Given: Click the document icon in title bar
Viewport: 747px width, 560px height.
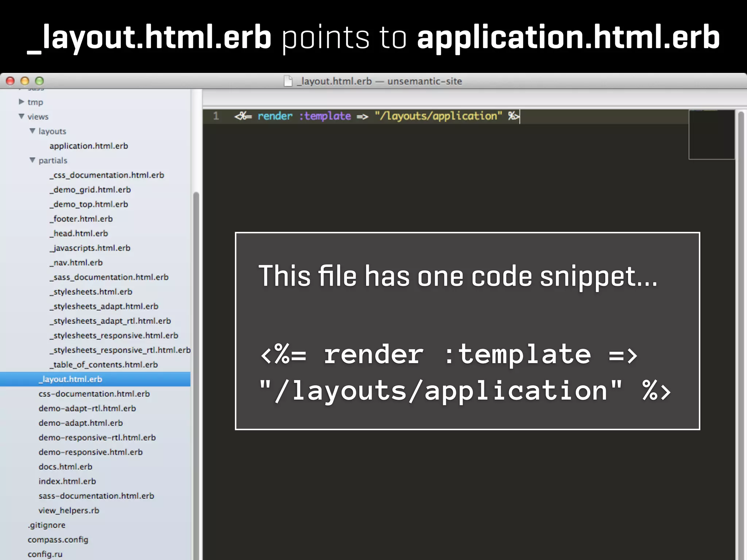Looking at the screenshot, I should pyautogui.click(x=288, y=81).
